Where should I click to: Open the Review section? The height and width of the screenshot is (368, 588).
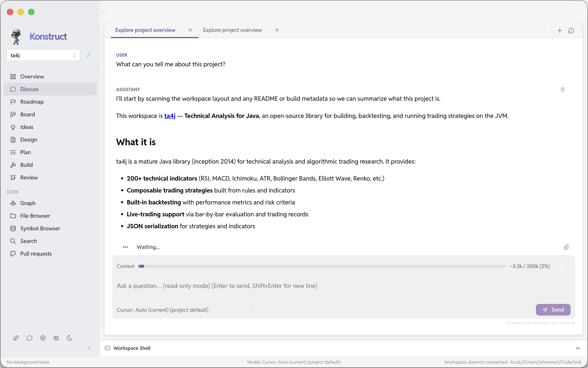[50, 178]
